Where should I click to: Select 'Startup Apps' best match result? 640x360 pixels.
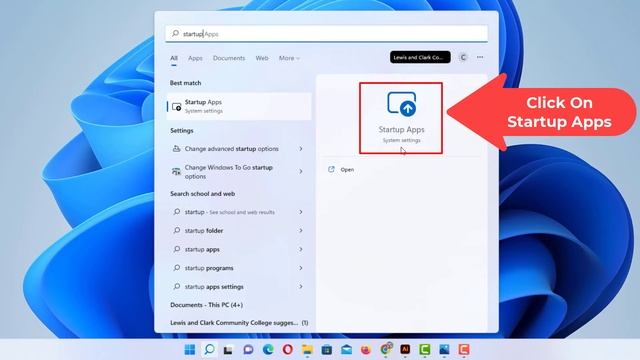tap(239, 106)
